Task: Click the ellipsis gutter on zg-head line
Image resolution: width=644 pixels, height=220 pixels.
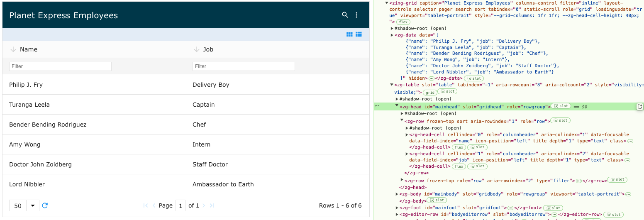Action: tap(377, 106)
